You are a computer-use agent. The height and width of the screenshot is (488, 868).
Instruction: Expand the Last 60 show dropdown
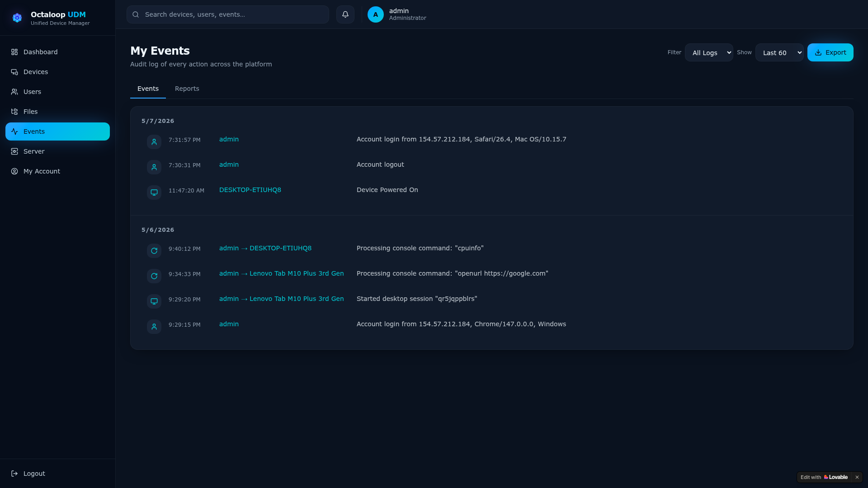click(x=779, y=52)
